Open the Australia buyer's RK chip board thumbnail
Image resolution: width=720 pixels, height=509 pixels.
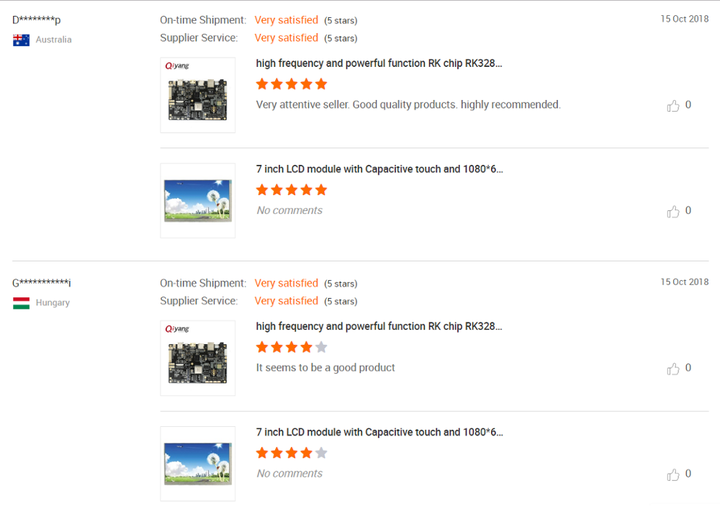(198, 95)
